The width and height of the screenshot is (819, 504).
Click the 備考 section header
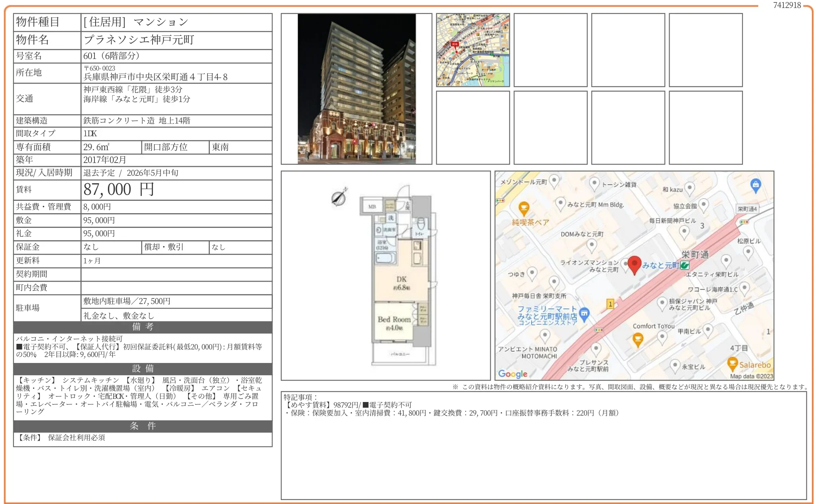[143, 327]
